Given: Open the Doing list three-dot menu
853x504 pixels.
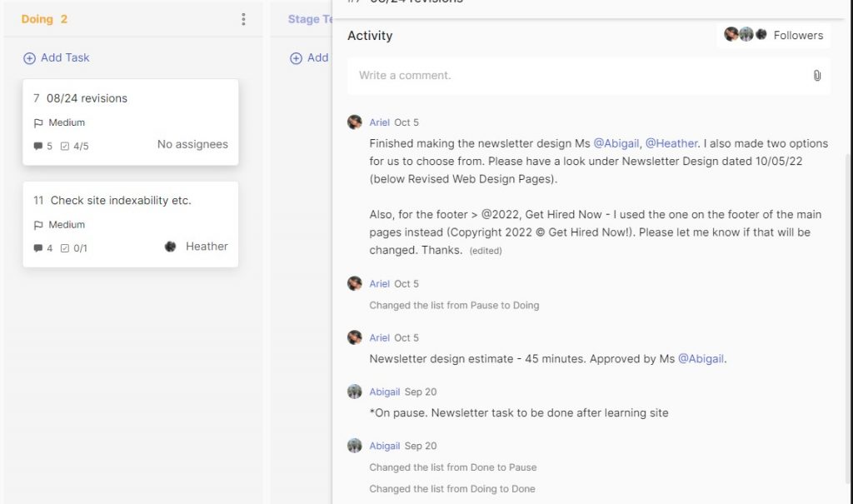Looking at the screenshot, I should [x=243, y=19].
